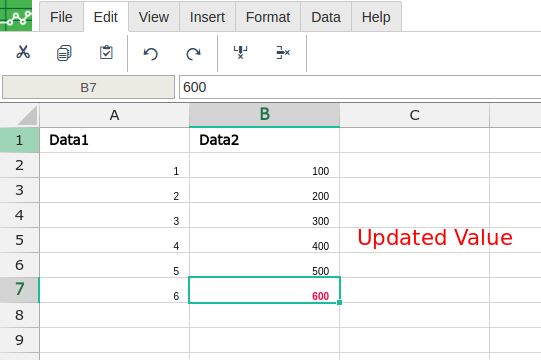541x360 pixels.
Task: Click the Copy icon in toolbar
Action: 64,53
